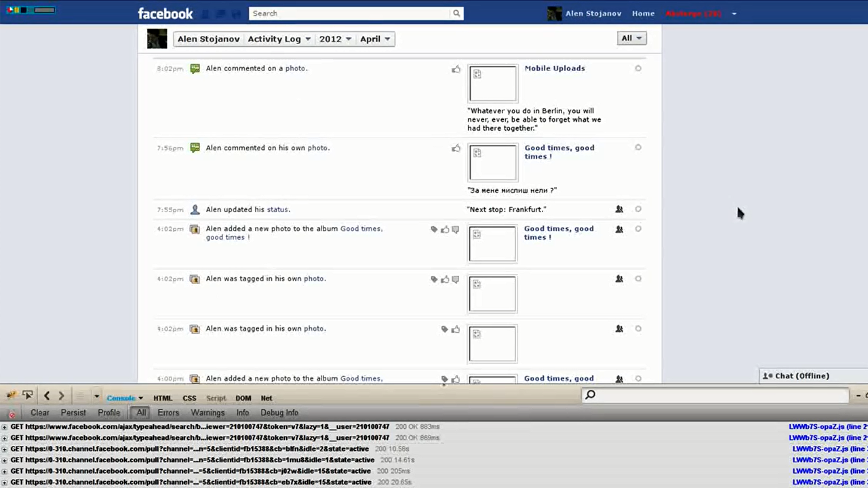This screenshot has height=488, width=868.
Task: Select the Firebug inspect element pointer tool
Action: [28, 394]
